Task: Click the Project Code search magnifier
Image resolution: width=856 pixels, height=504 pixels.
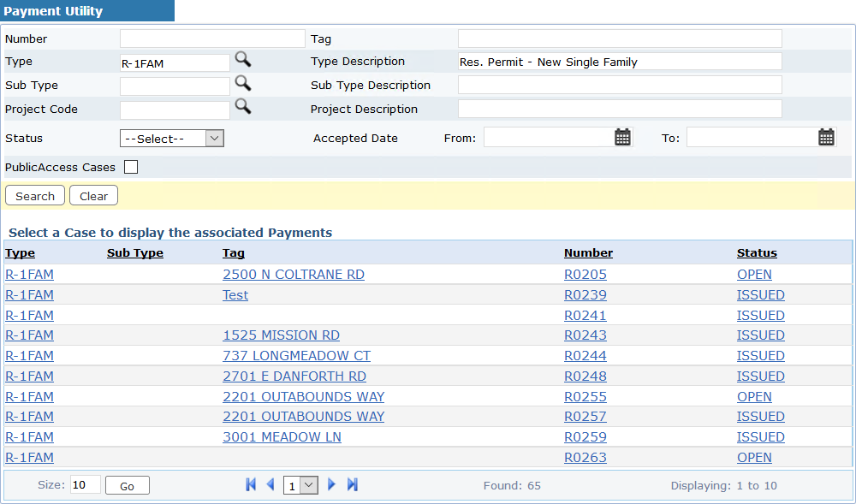Action: click(243, 107)
